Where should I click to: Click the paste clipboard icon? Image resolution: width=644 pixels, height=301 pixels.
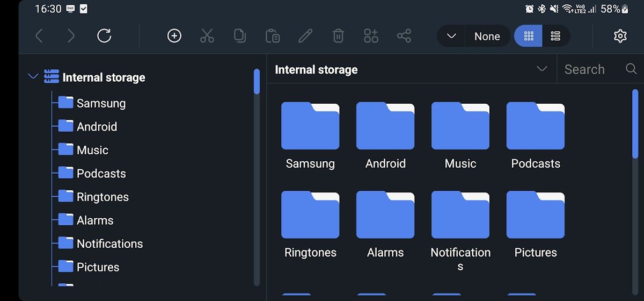coord(273,36)
